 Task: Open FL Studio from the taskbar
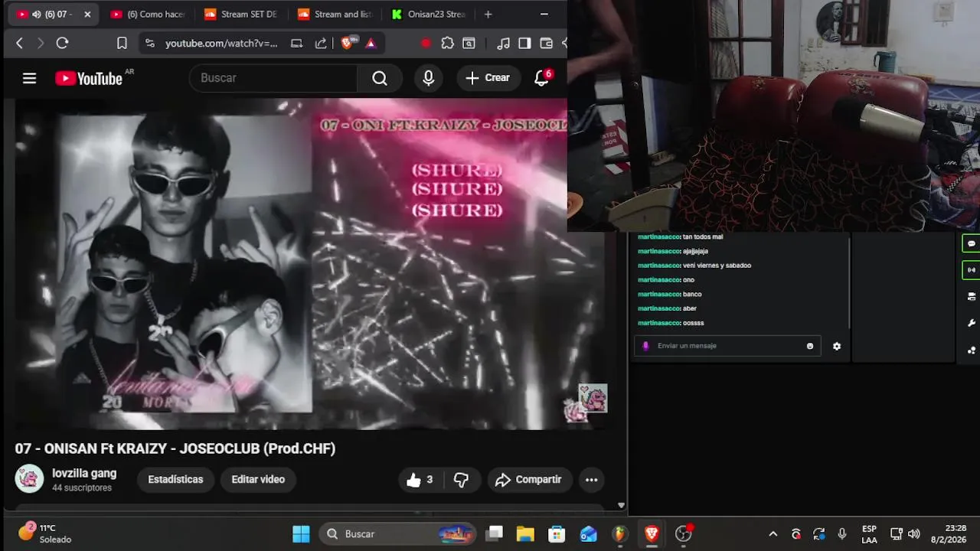pos(619,533)
